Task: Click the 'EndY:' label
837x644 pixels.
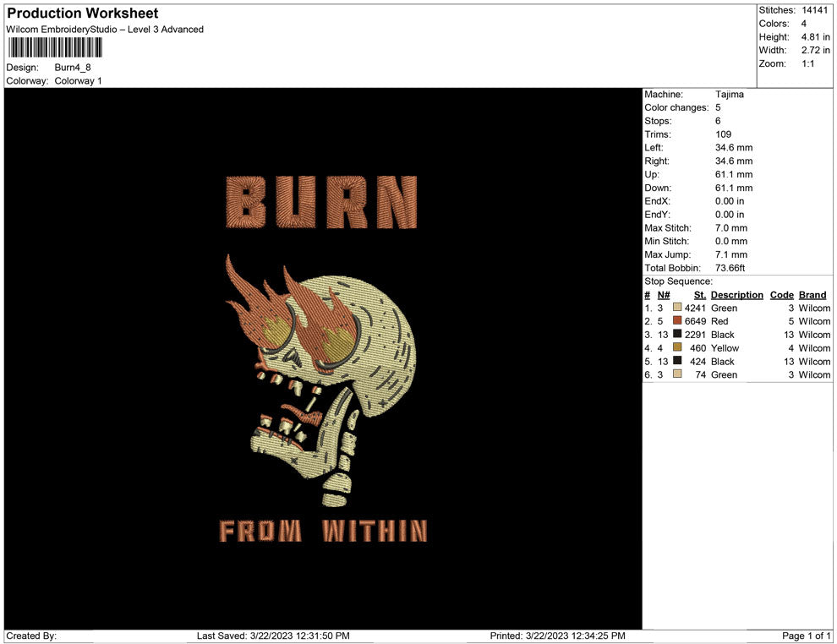Action: (x=657, y=214)
